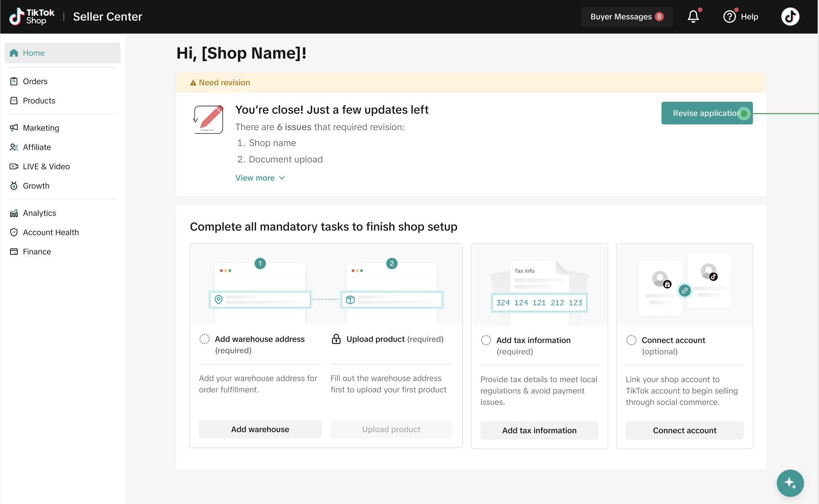The width and height of the screenshot is (819, 504).
Task: Click the Need revision warning icon
Action: pyautogui.click(x=193, y=82)
